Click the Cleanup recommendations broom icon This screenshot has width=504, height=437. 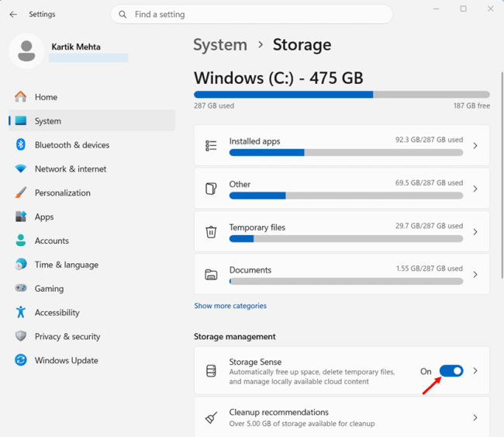click(x=211, y=418)
